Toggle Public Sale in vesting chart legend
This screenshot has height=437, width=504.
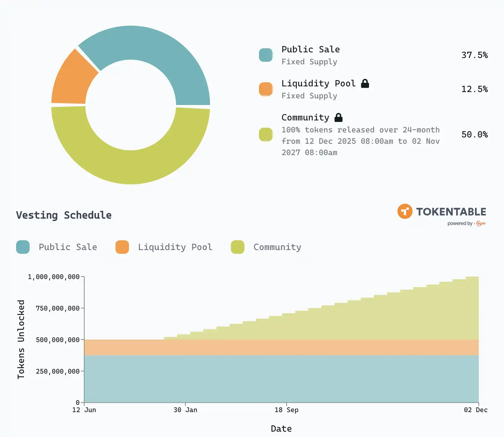point(57,247)
